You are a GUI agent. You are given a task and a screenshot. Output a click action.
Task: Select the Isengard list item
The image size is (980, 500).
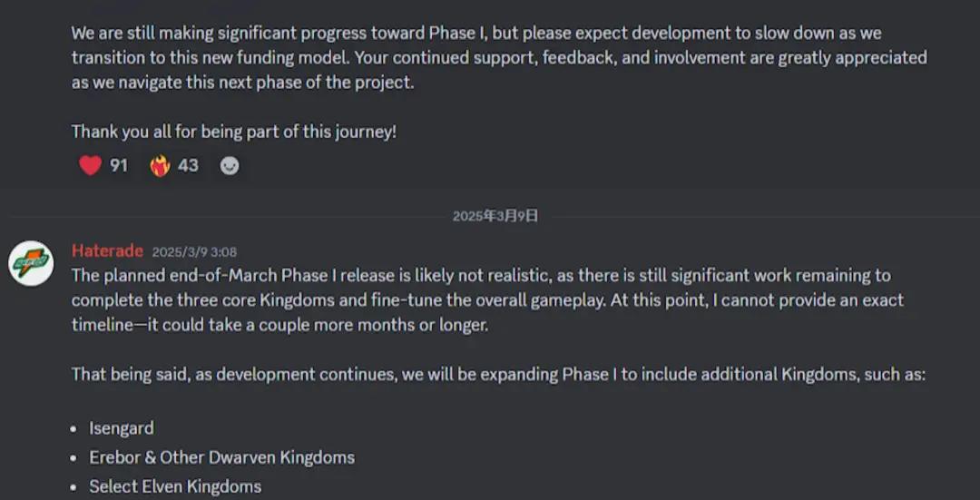(x=122, y=428)
